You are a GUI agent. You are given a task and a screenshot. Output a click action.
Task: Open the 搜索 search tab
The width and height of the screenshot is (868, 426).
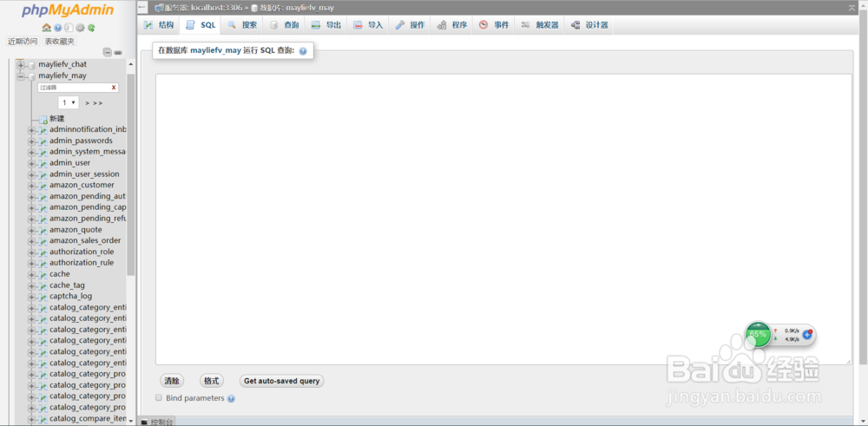(x=242, y=25)
